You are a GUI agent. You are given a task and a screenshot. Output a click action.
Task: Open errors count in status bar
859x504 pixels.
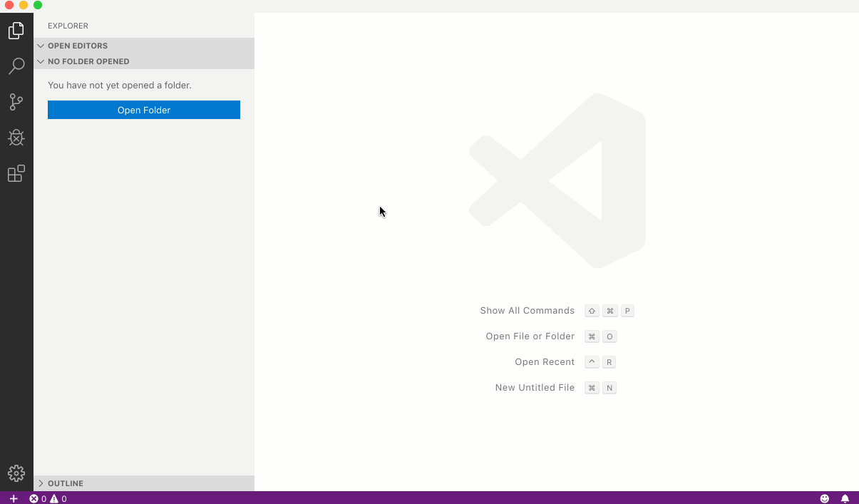pos(38,498)
